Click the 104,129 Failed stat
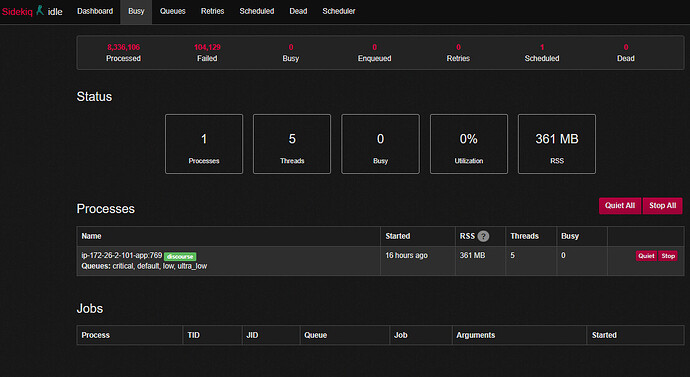Image resolution: width=690 pixels, height=377 pixels. 207,52
